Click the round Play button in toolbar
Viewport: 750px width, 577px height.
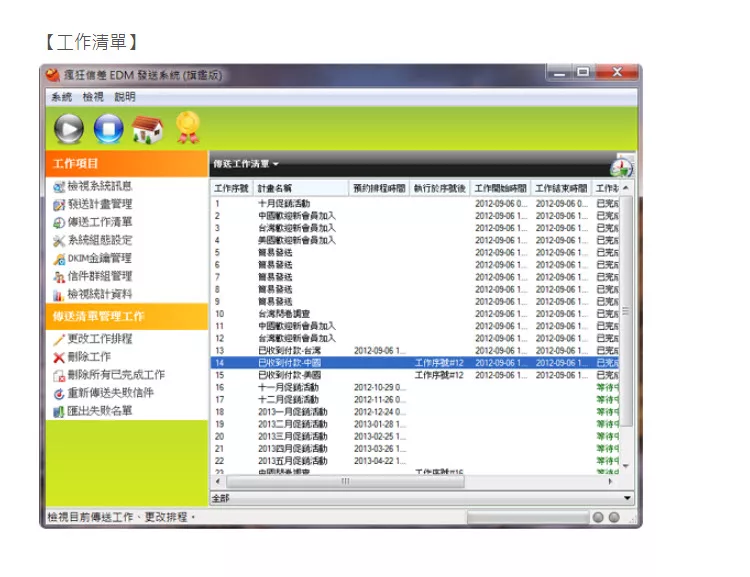pos(68,128)
